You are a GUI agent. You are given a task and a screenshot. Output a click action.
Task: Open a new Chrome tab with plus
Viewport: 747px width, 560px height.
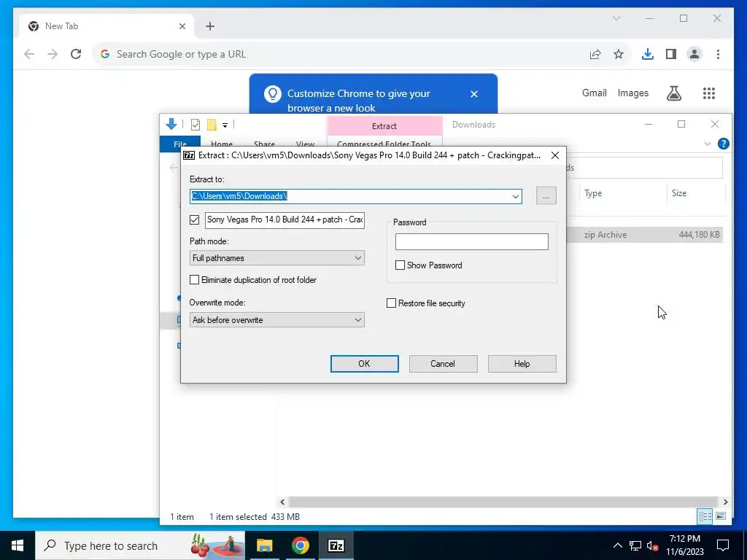pyautogui.click(x=210, y=26)
